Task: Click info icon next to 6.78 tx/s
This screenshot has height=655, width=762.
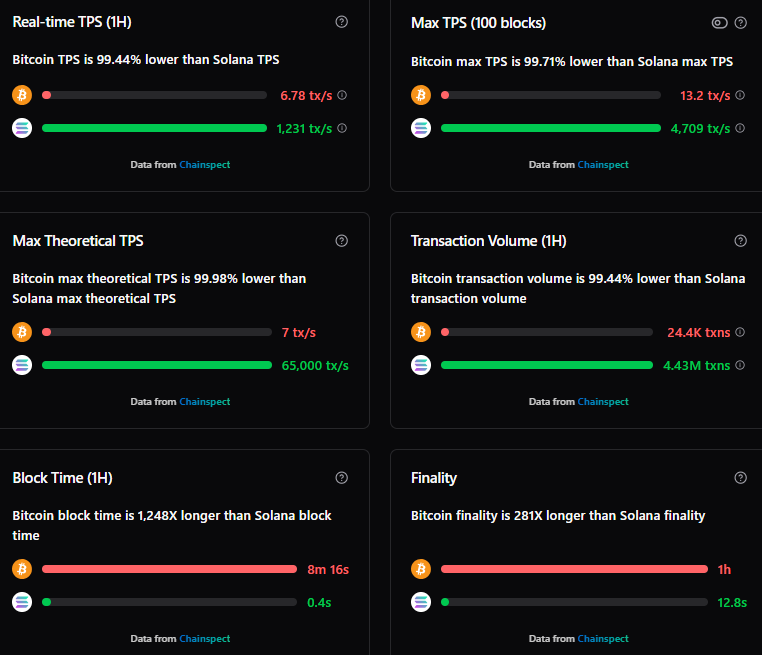Action: (342, 96)
